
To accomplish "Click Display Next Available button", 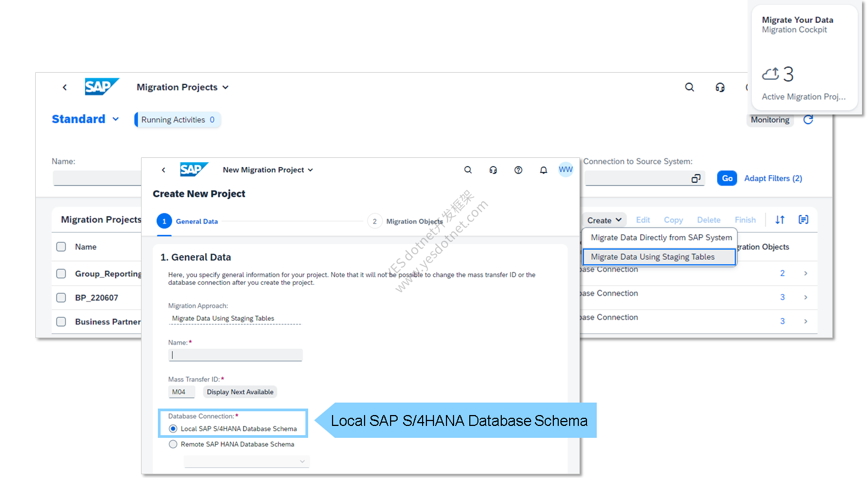I will 240,392.
